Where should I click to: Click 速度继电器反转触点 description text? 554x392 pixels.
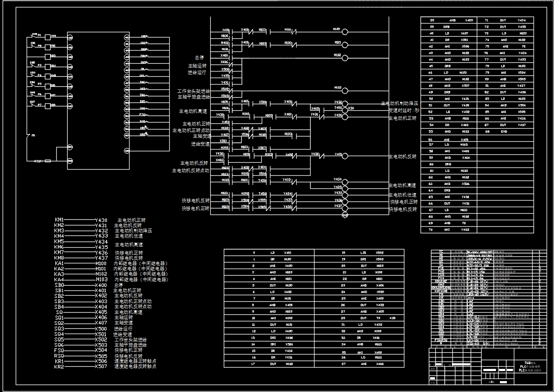pos(135,367)
